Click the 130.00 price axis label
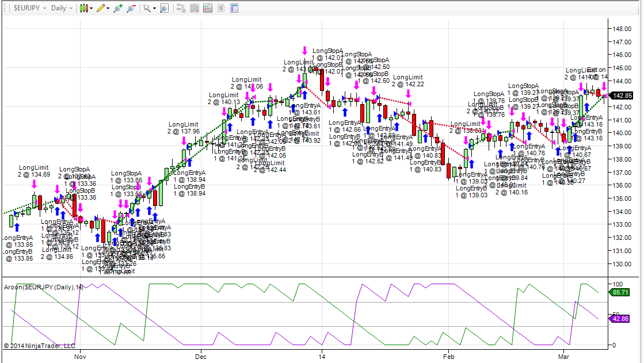The height and width of the screenshot is (363, 644). coord(622,264)
